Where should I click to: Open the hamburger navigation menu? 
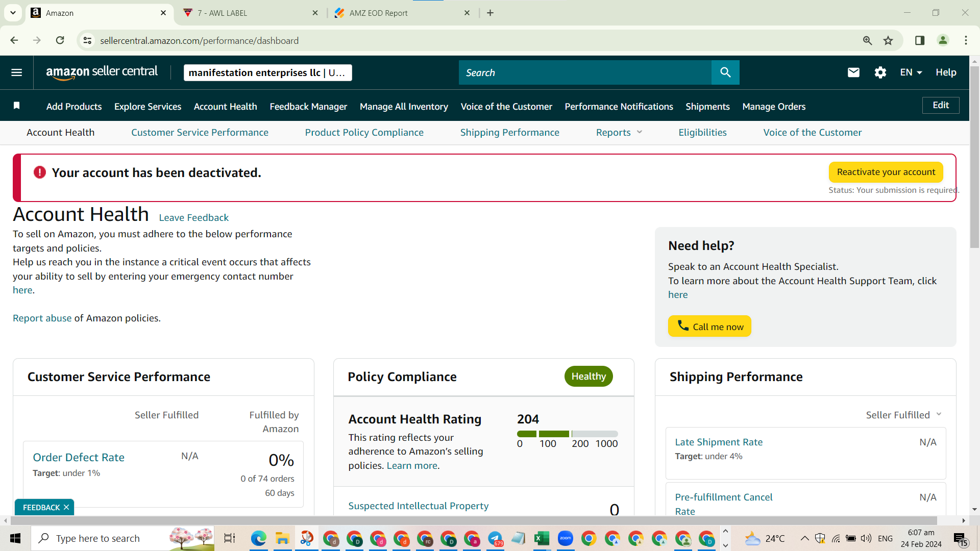point(17,72)
